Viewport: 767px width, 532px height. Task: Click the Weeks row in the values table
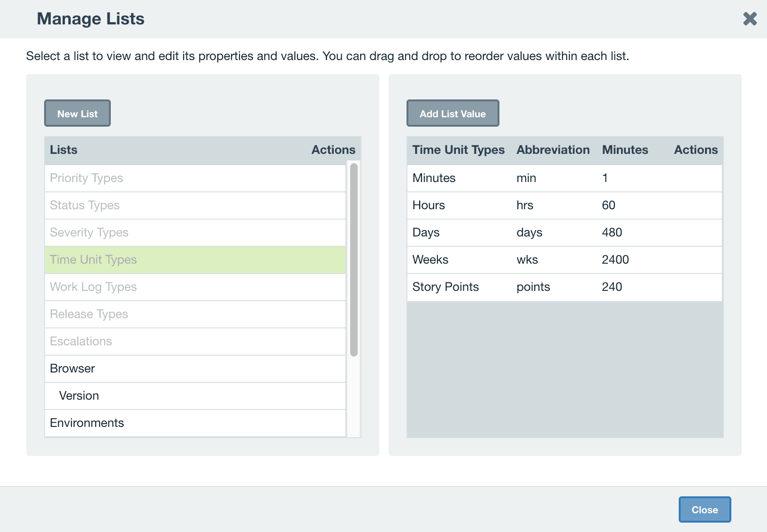(x=516, y=259)
